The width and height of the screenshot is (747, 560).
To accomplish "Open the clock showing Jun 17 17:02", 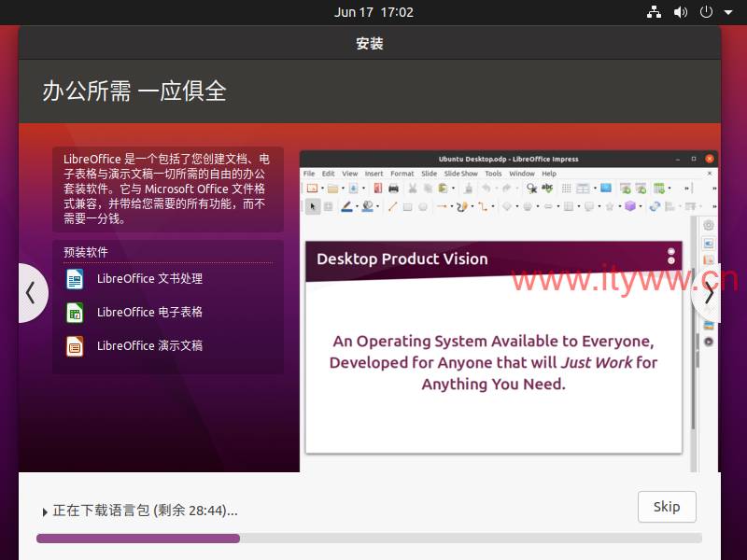I will (x=373, y=12).
